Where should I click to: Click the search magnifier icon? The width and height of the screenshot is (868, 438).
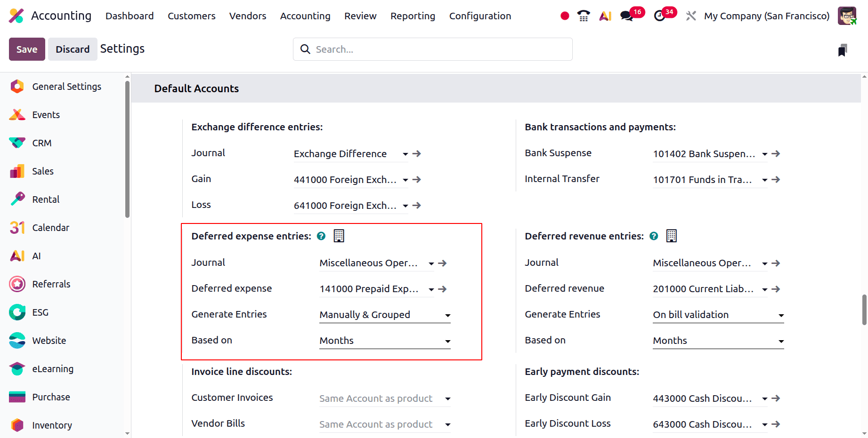point(305,49)
